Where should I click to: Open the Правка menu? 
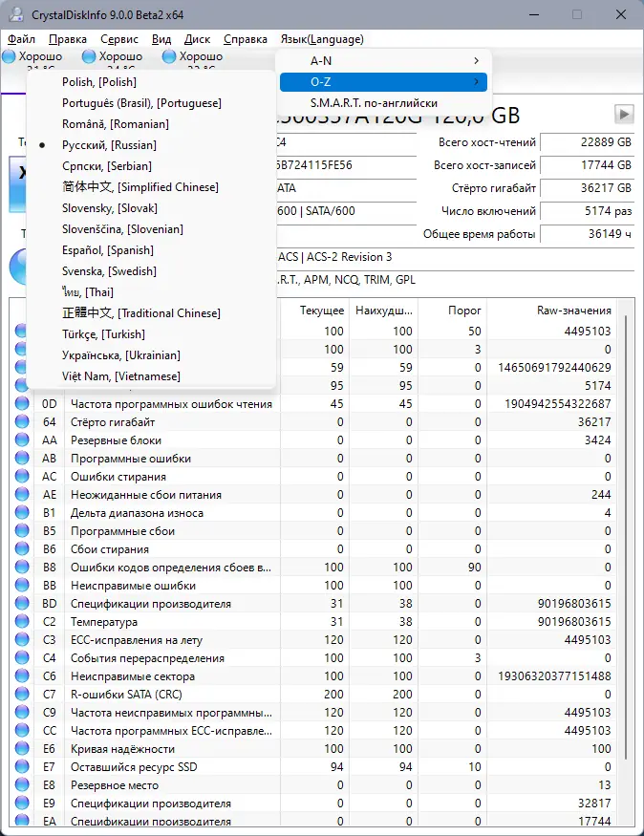68,39
